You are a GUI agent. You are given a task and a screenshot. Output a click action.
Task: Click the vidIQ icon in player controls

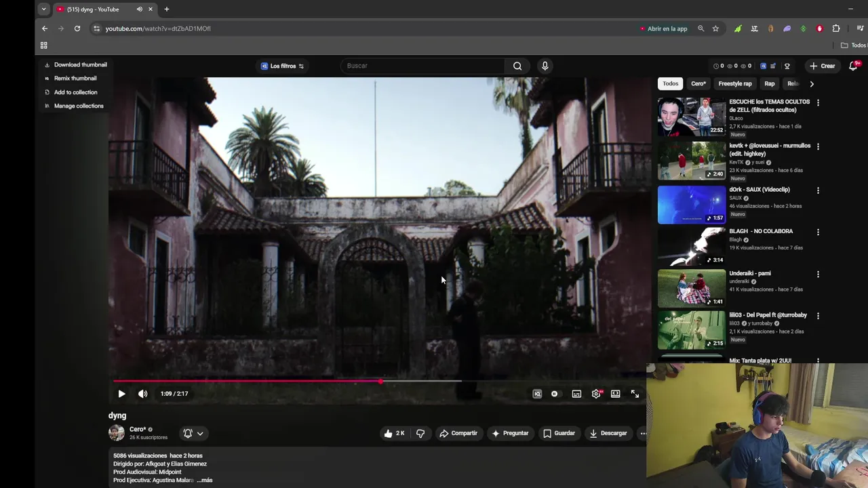tap(537, 394)
